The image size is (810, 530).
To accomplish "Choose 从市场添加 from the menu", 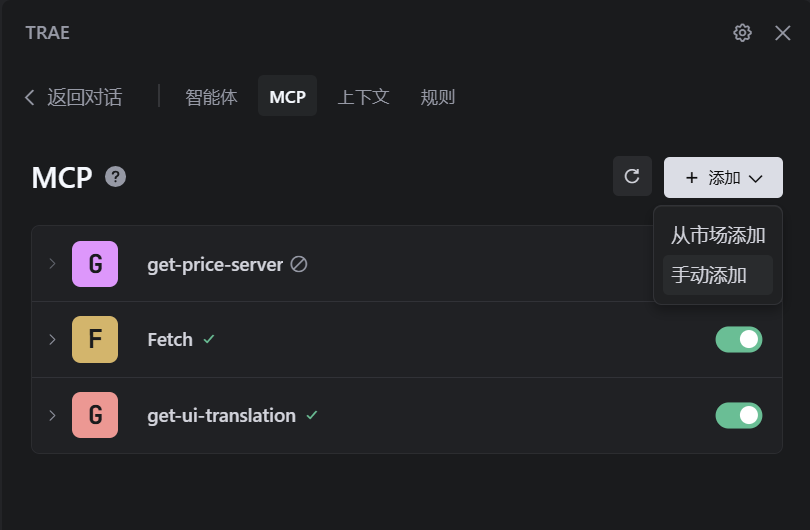I will tap(718, 236).
